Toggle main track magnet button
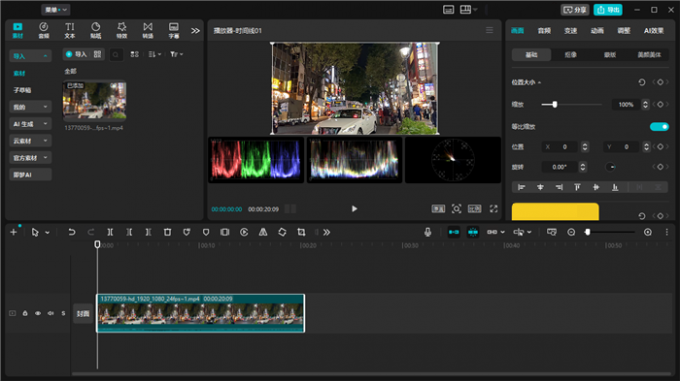This screenshot has width=680, height=381. coord(454,232)
